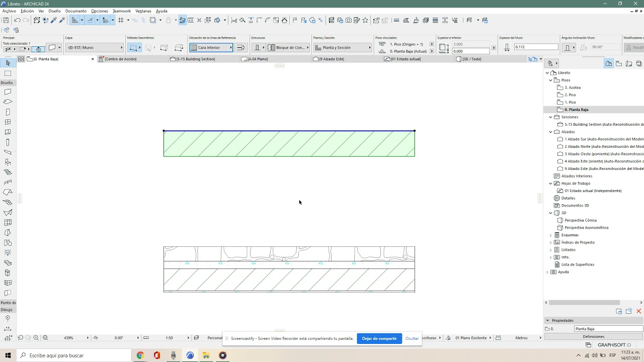Select the Arrow tool in the toolbox
The width and height of the screenshot is (644, 362).
(x=8, y=63)
